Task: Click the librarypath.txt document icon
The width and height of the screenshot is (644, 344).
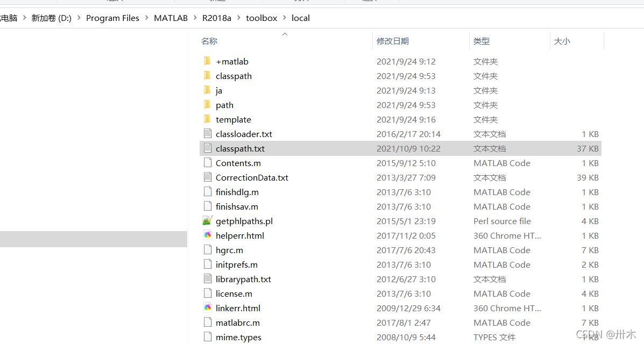Action: (x=208, y=279)
